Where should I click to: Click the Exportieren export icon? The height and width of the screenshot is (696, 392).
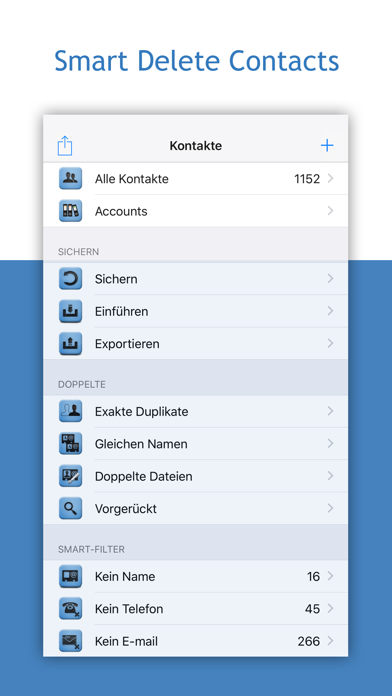(70, 344)
